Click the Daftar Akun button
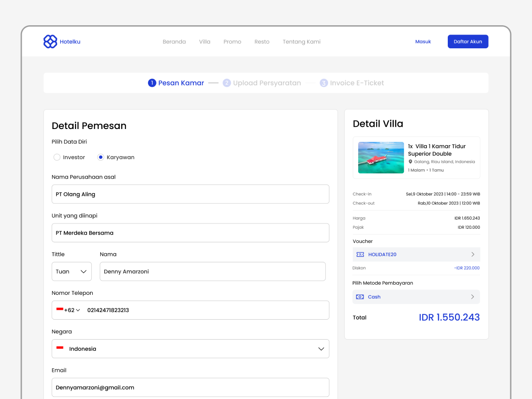 click(468, 41)
